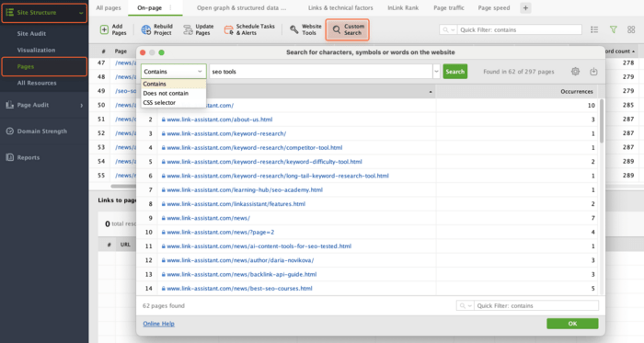Click the Custom Search toolbar button

[348, 29]
